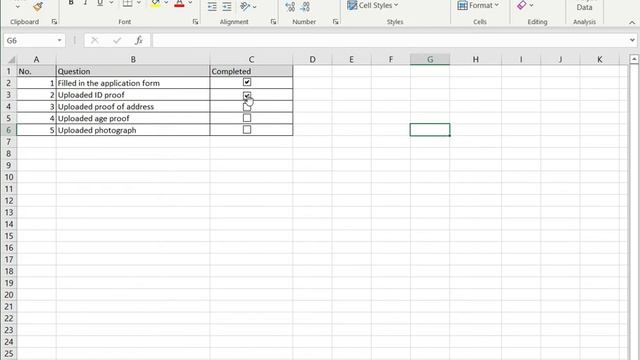Click the Decrease Indent icon
The height and width of the screenshot is (360, 640).
click(x=212, y=6)
